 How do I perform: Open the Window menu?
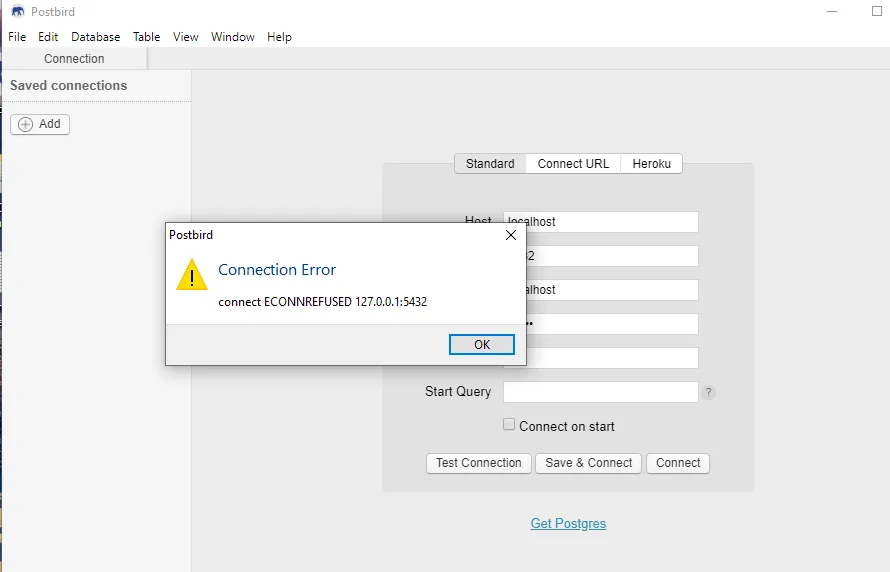click(233, 37)
